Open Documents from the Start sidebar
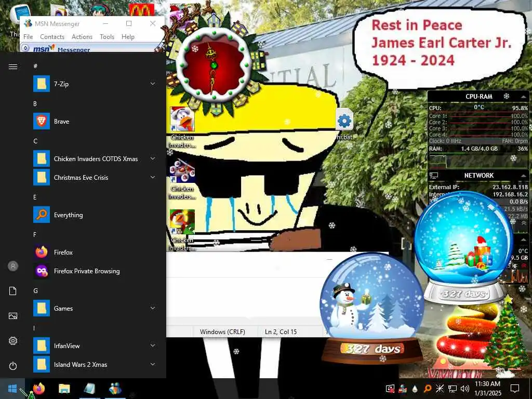The width and height of the screenshot is (532, 399). tap(13, 291)
